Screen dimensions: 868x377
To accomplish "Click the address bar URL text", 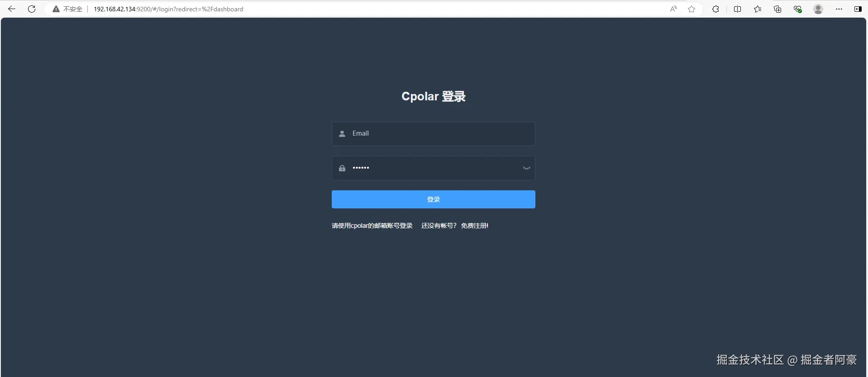I will pos(168,9).
